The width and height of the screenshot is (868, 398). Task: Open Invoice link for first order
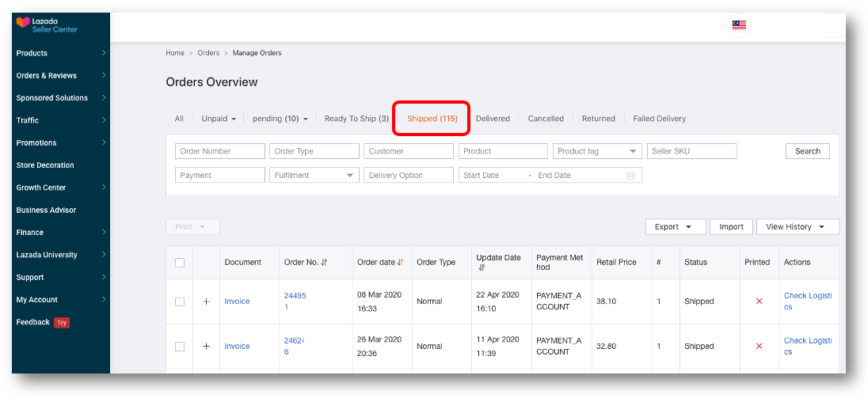(x=237, y=301)
